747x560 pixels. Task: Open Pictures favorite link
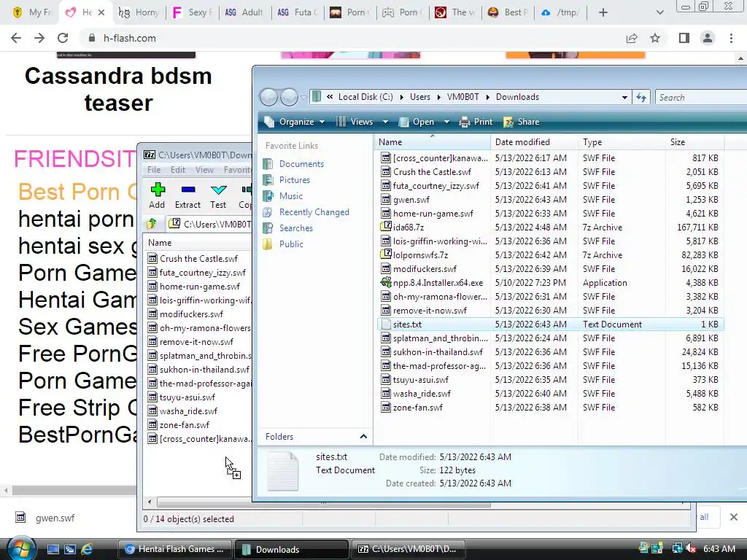pos(295,180)
